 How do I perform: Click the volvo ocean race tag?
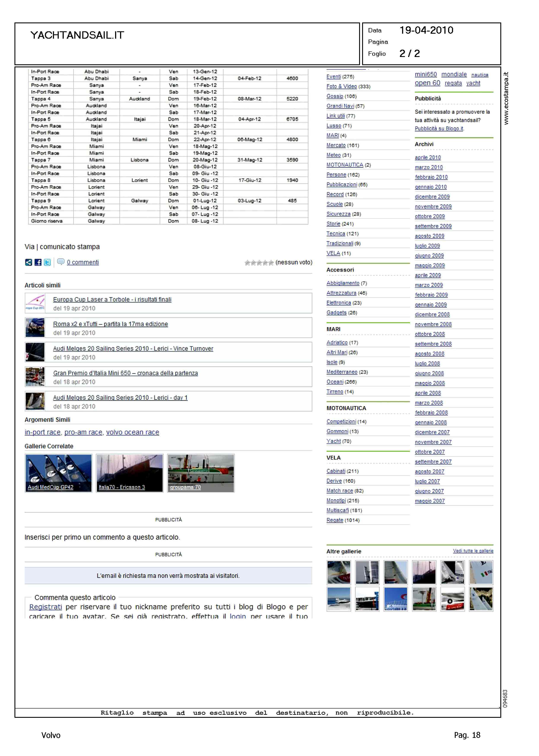[132, 432]
